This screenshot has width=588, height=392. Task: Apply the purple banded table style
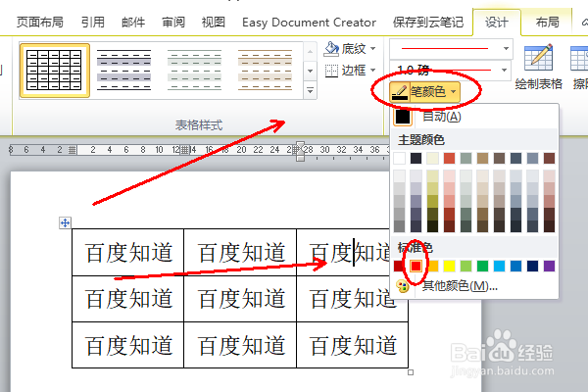click(x=123, y=71)
